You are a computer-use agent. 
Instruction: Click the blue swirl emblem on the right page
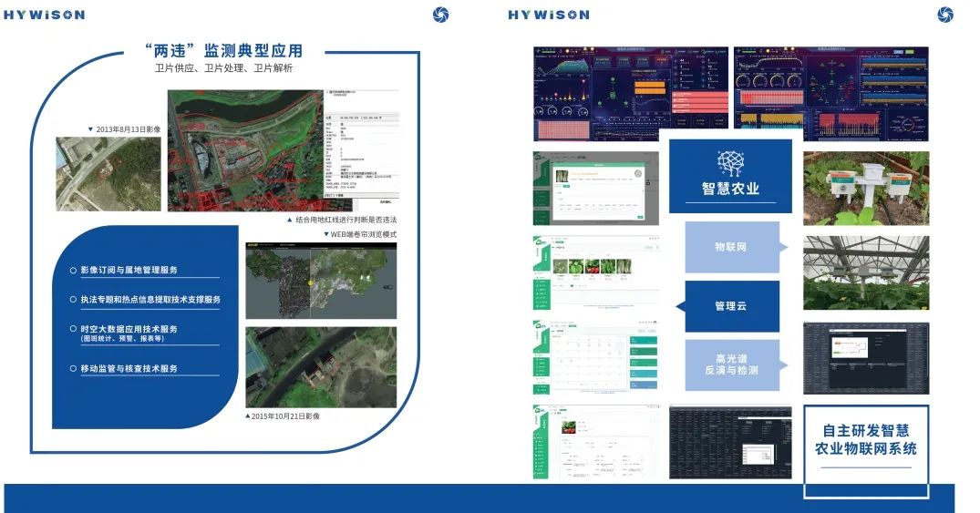(945, 15)
